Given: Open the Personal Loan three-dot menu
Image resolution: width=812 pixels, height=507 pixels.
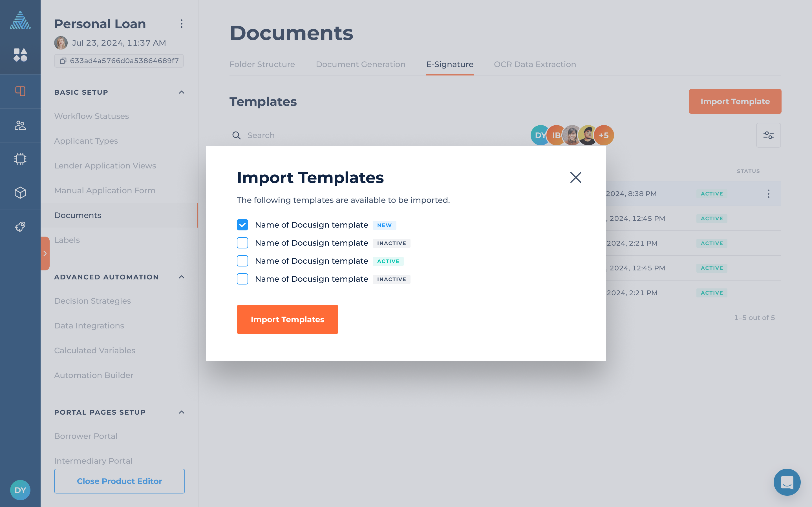Looking at the screenshot, I should click(181, 24).
